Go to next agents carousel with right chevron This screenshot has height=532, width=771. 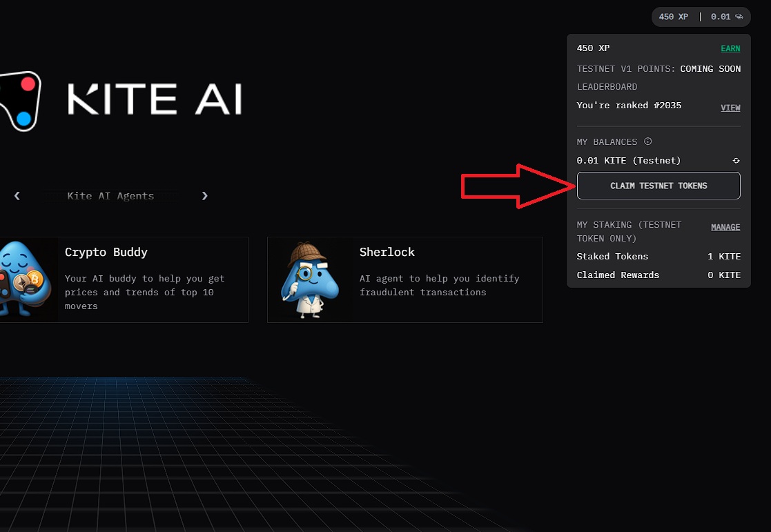204,196
